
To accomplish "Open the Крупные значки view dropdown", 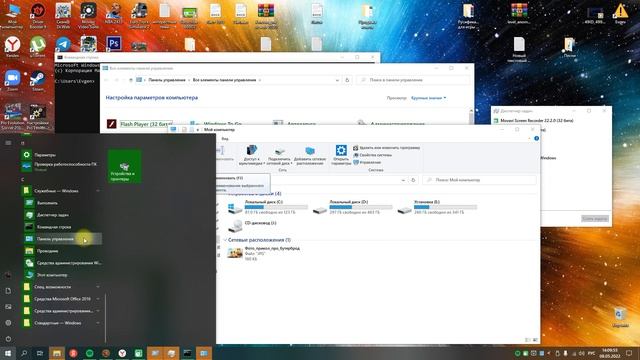I will 429,98.
